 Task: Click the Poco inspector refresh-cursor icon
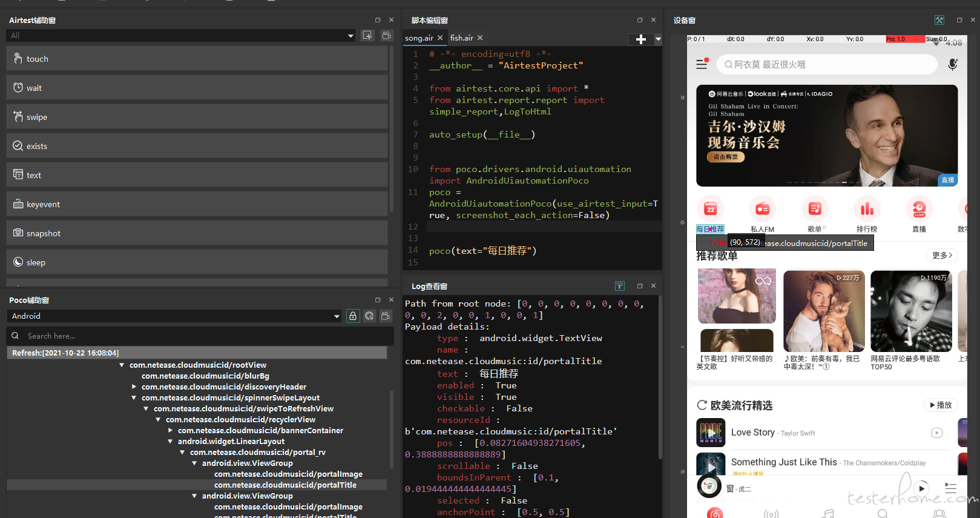369,316
